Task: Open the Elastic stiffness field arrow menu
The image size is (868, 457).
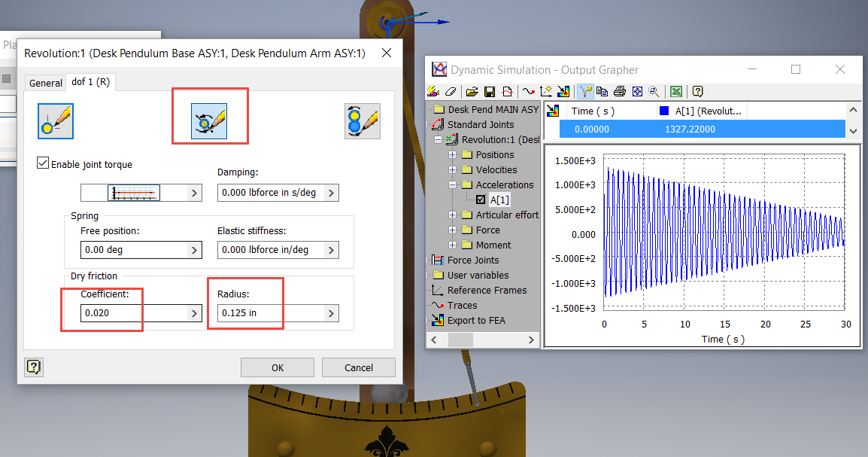Action: pyautogui.click(x=331, y=250)
